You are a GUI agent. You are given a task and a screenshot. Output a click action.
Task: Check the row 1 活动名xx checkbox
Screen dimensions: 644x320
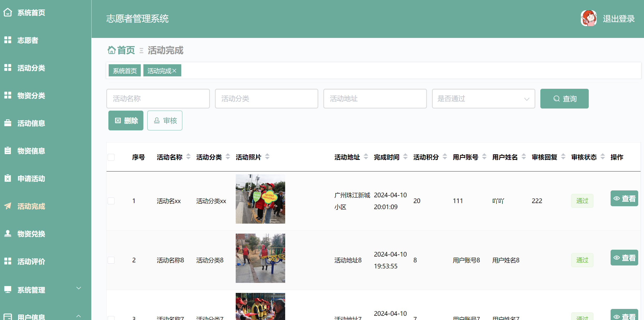click(111, 201)
